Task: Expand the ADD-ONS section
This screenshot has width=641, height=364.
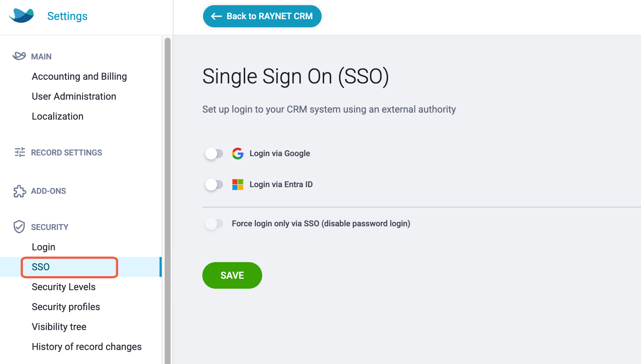Action: click(48, 191)
